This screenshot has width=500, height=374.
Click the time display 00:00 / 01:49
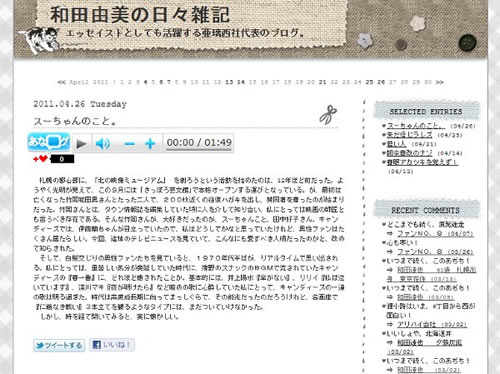coord(199,143)
